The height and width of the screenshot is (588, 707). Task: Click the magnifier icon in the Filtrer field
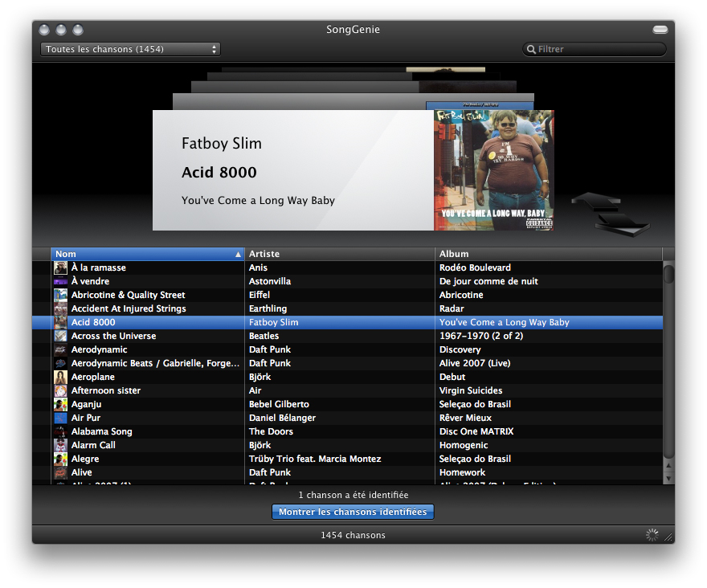click(x=532, y=49)
